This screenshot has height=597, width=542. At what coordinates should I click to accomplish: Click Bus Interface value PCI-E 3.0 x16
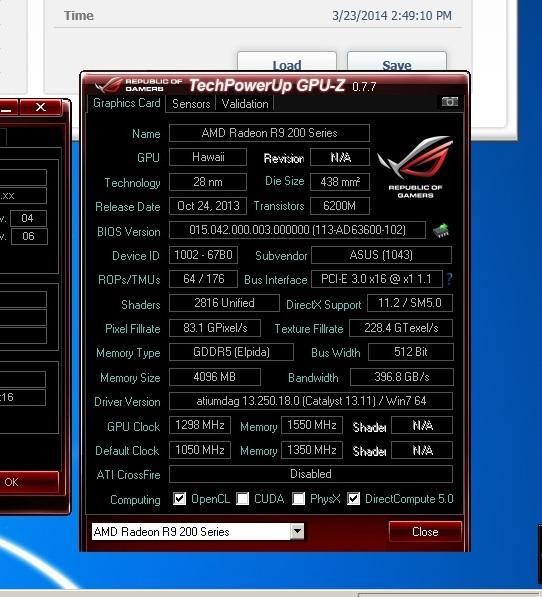click(x=377, y=279)
